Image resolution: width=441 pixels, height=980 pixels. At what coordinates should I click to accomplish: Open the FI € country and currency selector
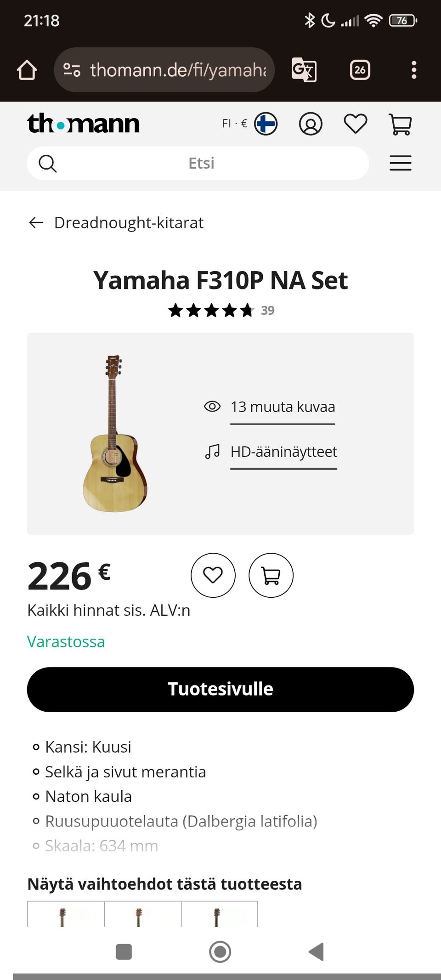pos(249,124)
